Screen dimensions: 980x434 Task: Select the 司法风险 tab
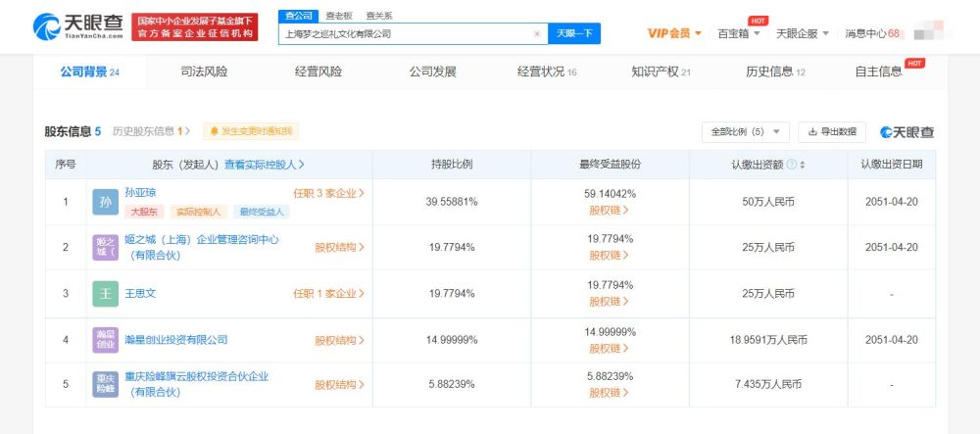pyautogui.click(x=205, y=72)
